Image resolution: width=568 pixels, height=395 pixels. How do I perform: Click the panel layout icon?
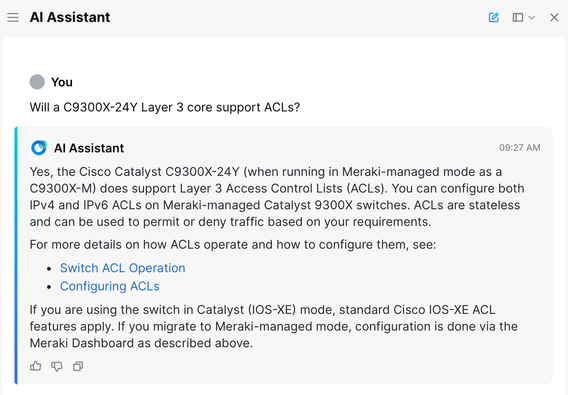pyautogui.click(x=518, y=17)
